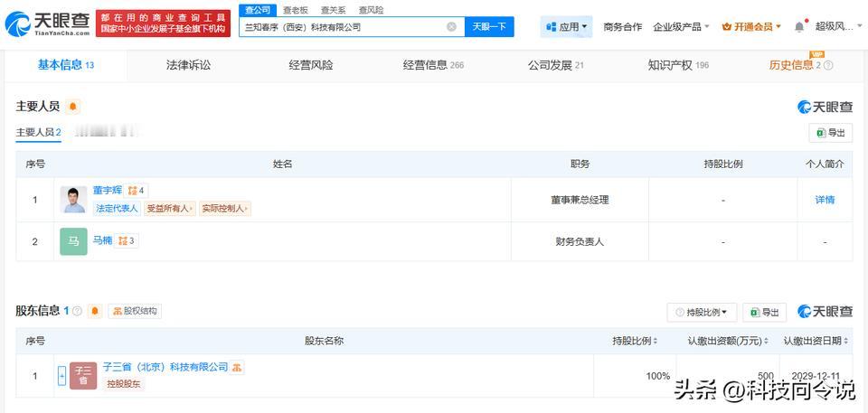Switch to the 历史信息 tab
Screen dimensions: 868x413
pyautogui.click(x=795, y=65)
